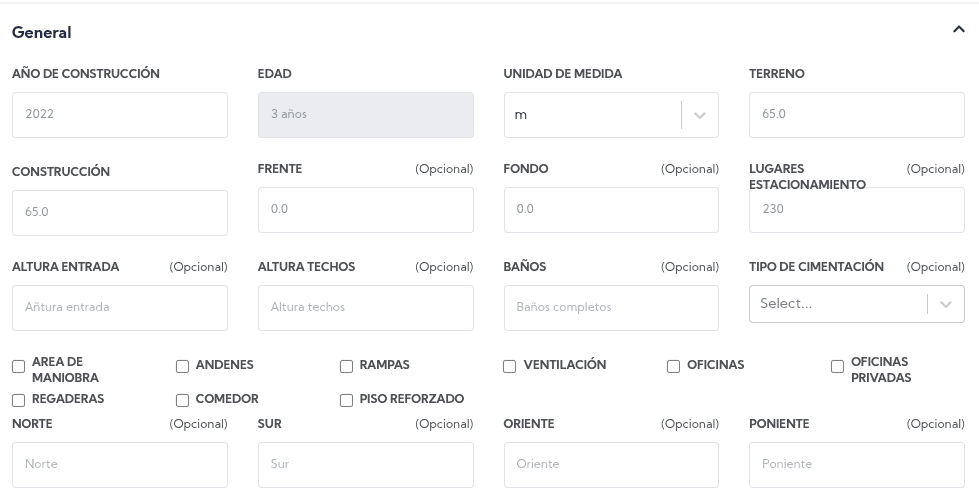Check the Piso Reforzado checkbox
Viewport: 979px width, 498px height.
pyautogui.click(x=346, y=400)
